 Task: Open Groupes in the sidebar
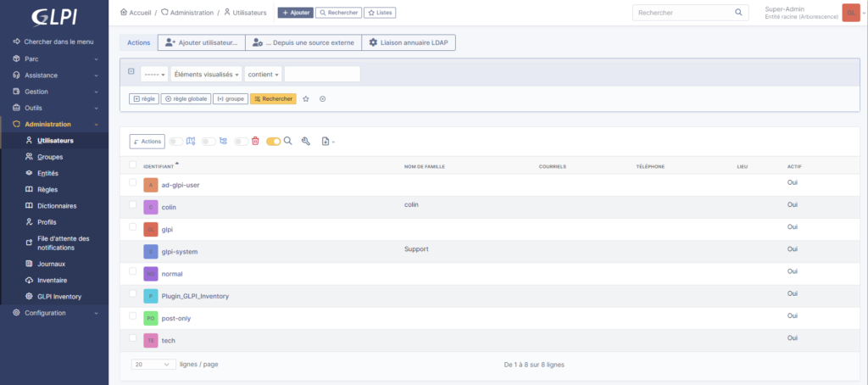coord(50,157)
